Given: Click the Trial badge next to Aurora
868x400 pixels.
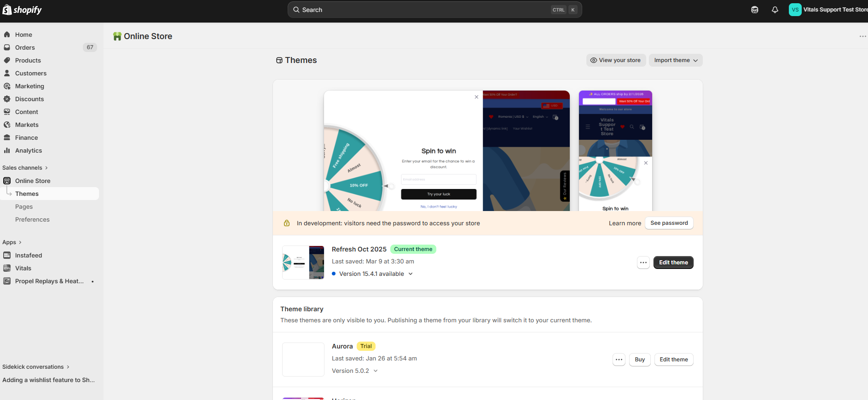Looking at the screenshot, I should point(366,346).
